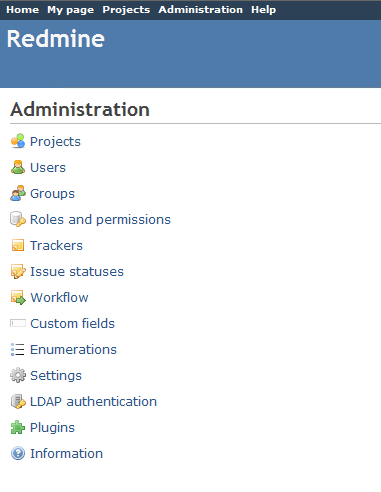Click the Projects colored circles icon

click(18, 141)
